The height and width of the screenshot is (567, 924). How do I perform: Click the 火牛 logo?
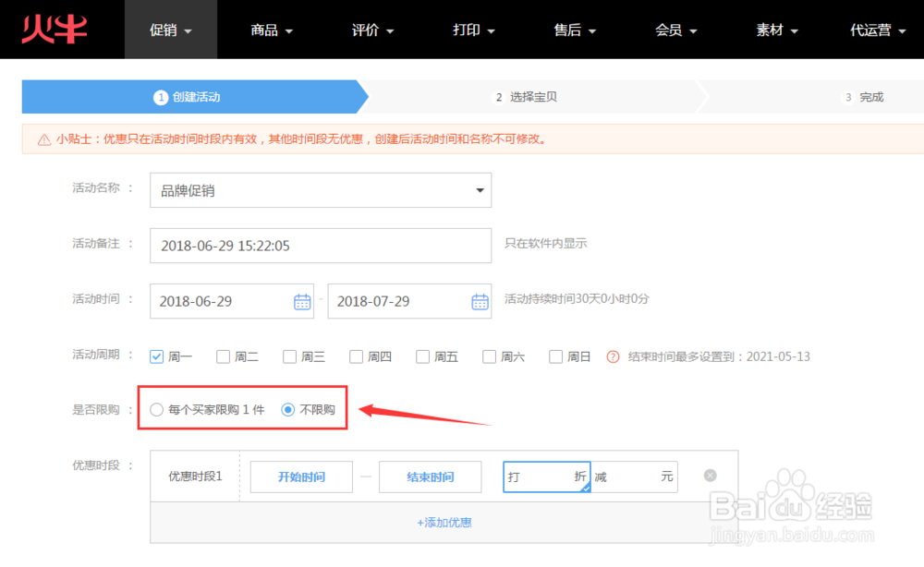point(55,30)
